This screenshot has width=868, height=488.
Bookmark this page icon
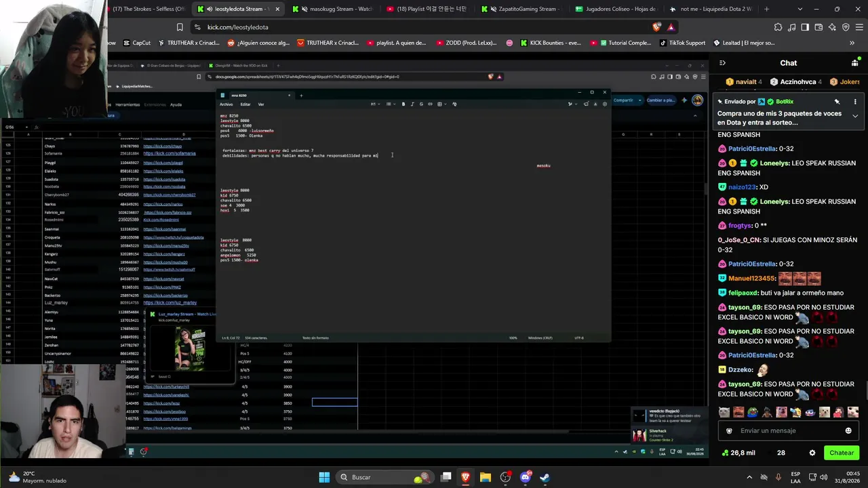click(x=180, y=27)
